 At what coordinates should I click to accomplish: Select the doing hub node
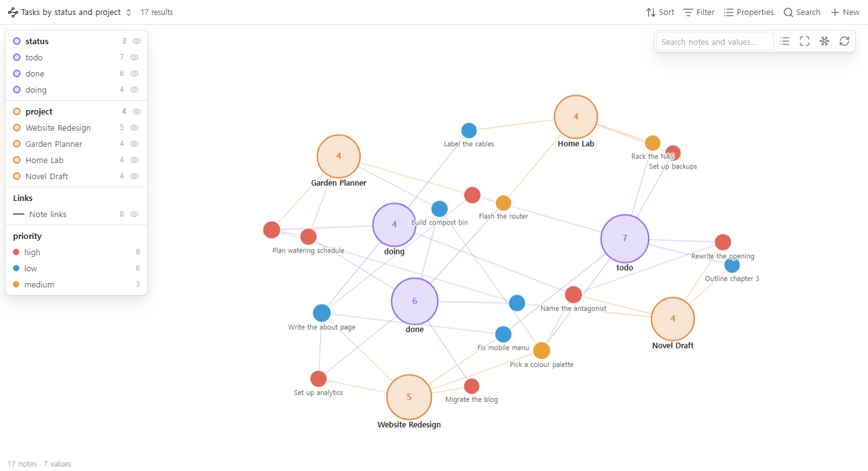(394, 225)
